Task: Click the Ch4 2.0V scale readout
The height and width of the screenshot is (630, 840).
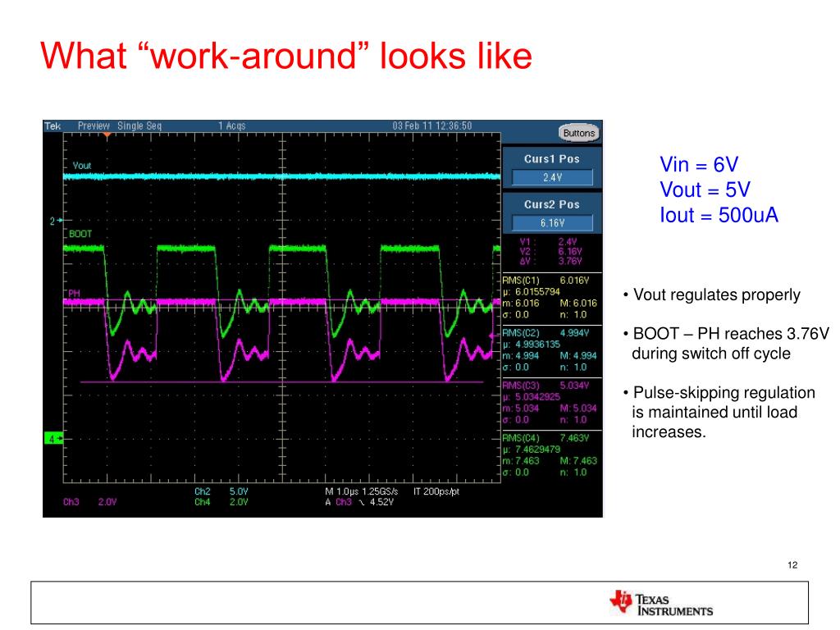Action: pyautogui.click(x=221, y=502)
